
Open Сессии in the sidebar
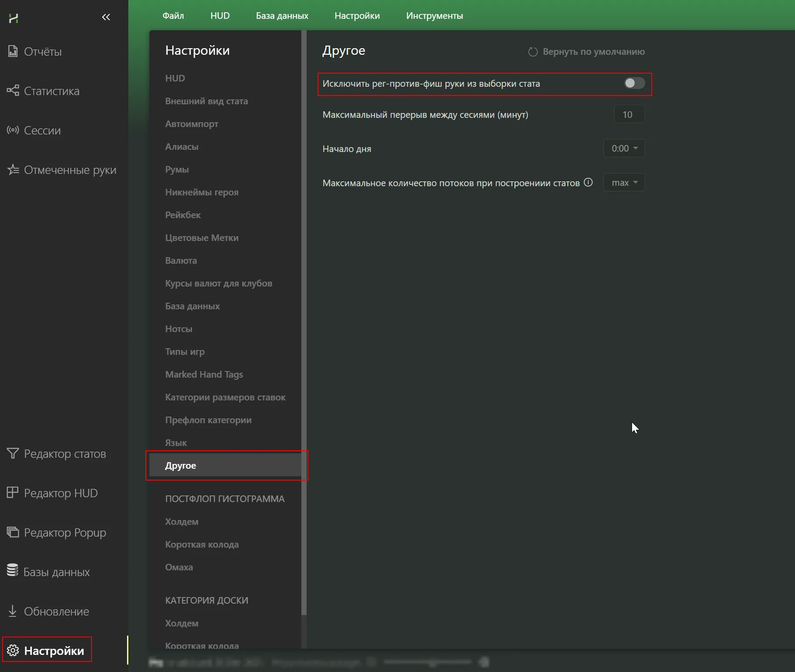tap(42, 131)
